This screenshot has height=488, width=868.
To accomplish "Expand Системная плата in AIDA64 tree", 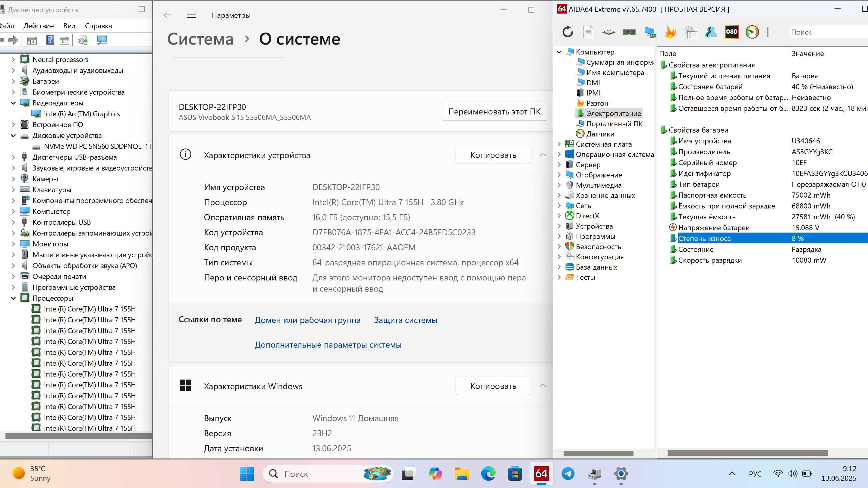I will click(559, 144).
